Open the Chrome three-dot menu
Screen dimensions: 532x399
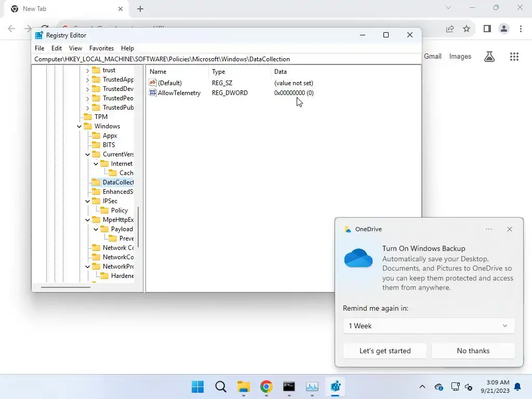tap(521, 29)
